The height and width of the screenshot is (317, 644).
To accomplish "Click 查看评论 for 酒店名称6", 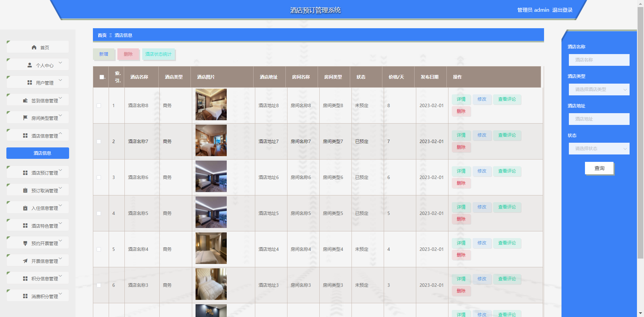I will tap(507, 171).
